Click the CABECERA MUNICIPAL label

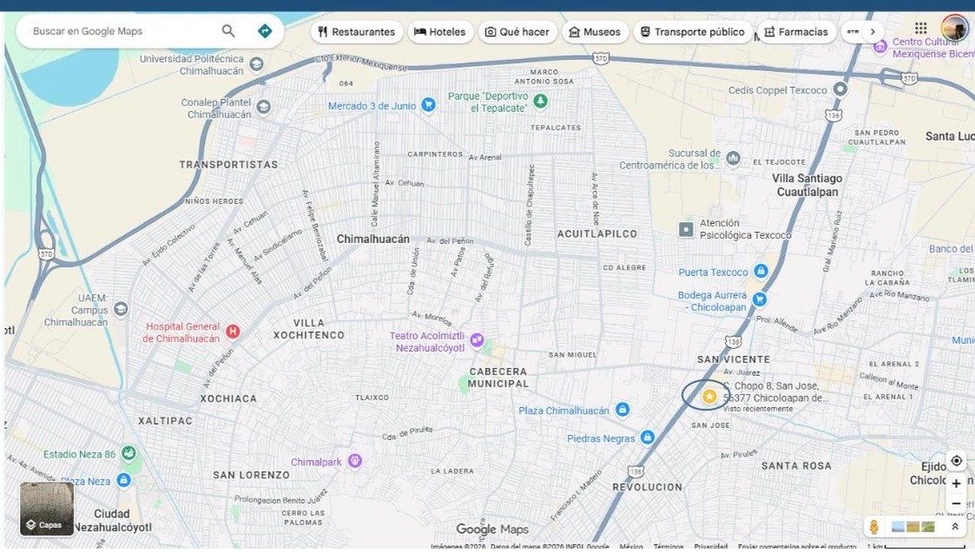coord(498,378)
